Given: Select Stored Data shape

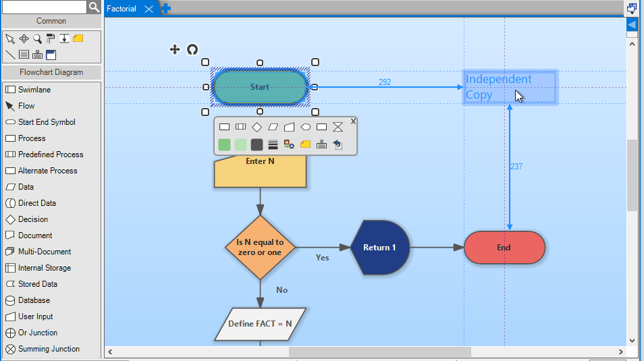Looking at the screenshot, I should click(x=51, y=284).
